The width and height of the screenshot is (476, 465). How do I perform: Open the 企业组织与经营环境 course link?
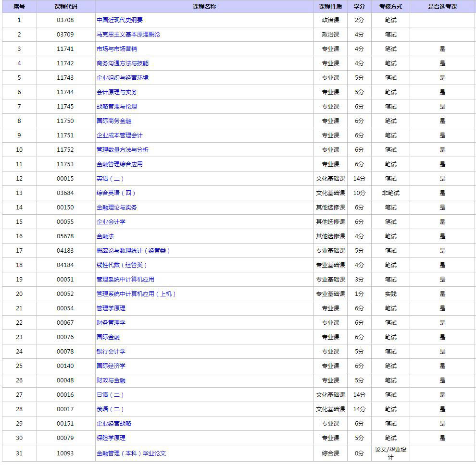[x=122, y=78]
